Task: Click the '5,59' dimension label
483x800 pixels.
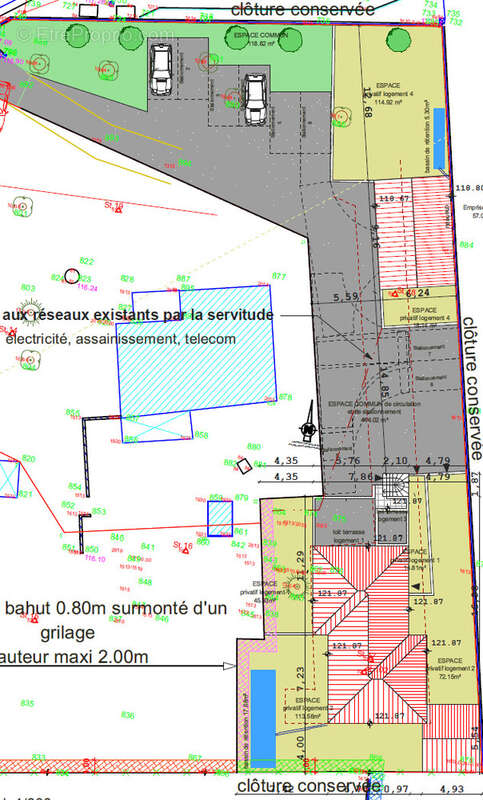Action: pyautogui.click(x=346, y=296)
